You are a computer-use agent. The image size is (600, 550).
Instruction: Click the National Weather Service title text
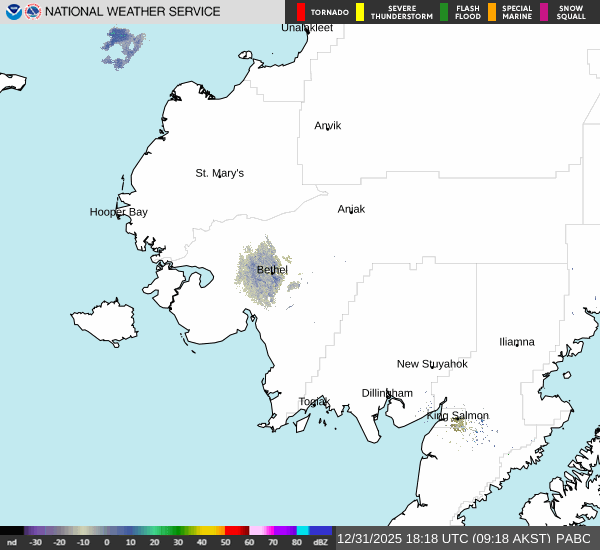134,12
